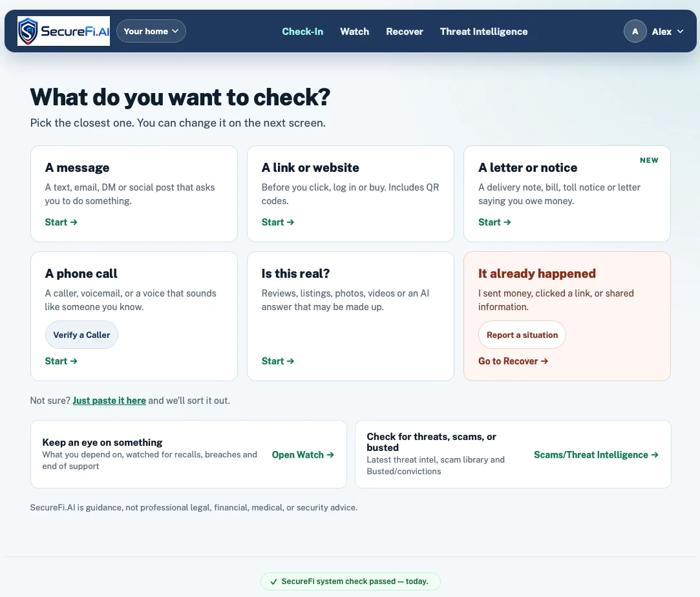This screenshot has height=597, width=700.
Task: Click Check for threats, scams, or busted heading
Action: 431,442
